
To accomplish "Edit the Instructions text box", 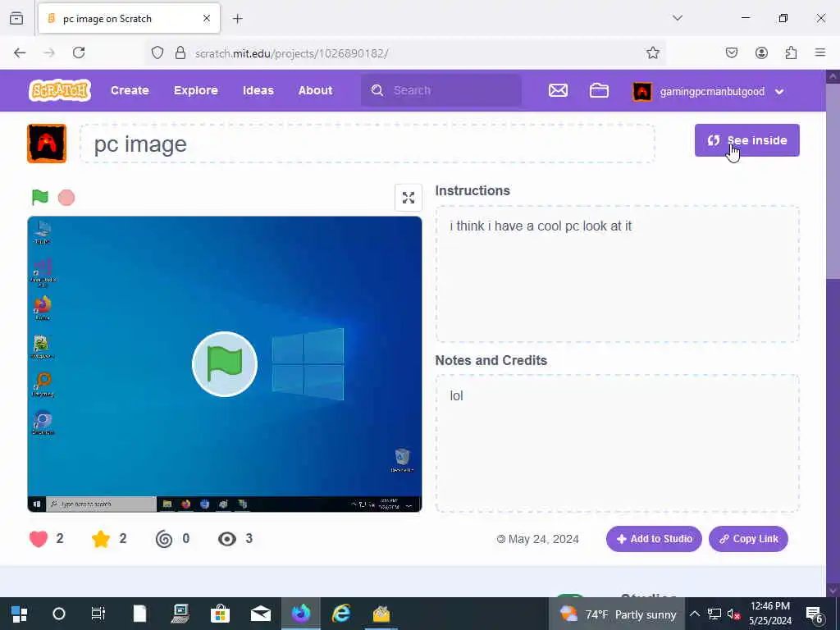I will pyautogui.click(x=617, y=274).
